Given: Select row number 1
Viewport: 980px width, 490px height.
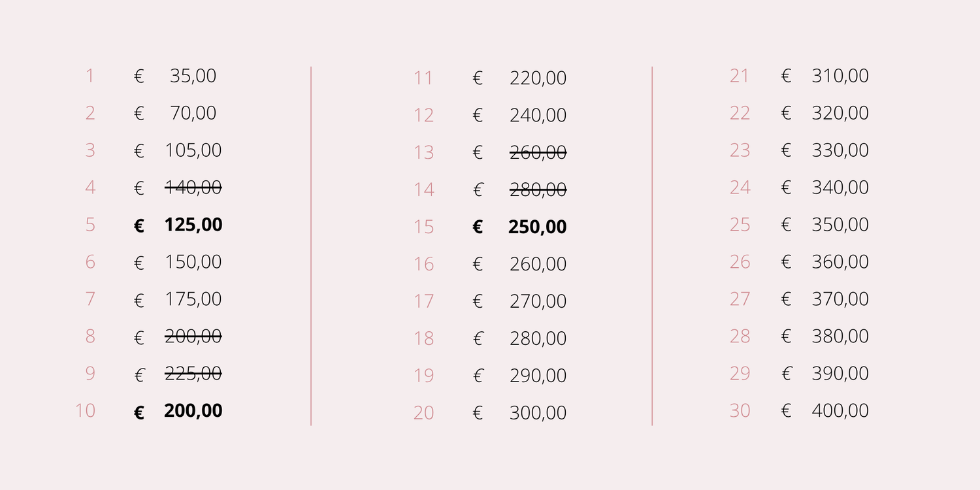Looking at the screenshot, I should (90, 76).
